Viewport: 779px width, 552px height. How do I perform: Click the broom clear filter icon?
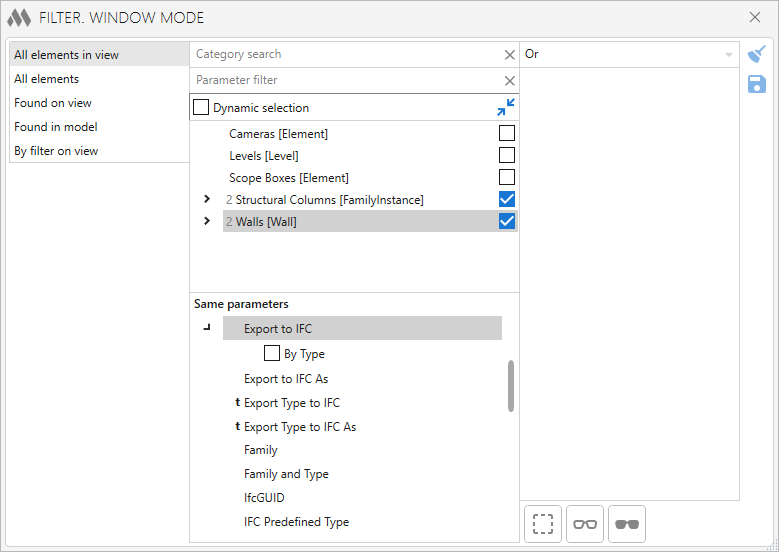click(x=757, y=54)
